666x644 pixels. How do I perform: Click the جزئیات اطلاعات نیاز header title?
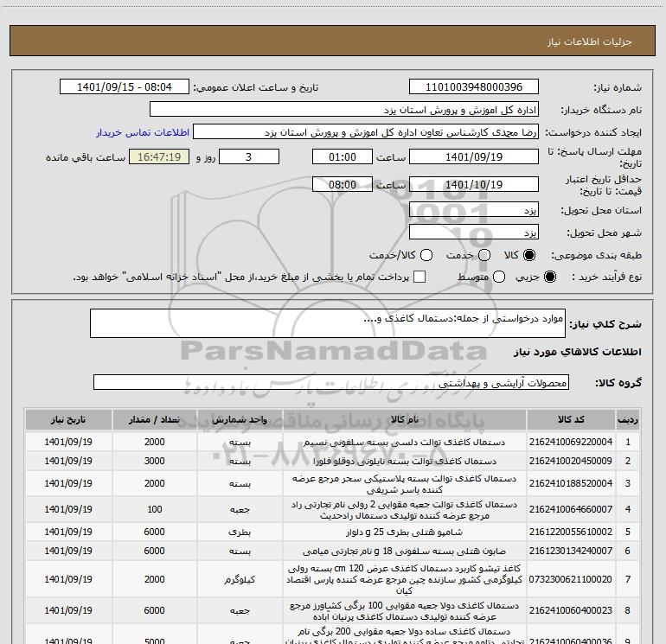point(590,41)
